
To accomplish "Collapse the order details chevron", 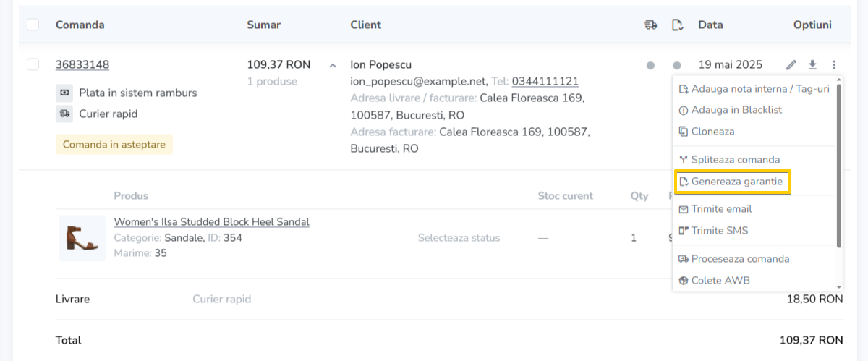I will [333, 65].
